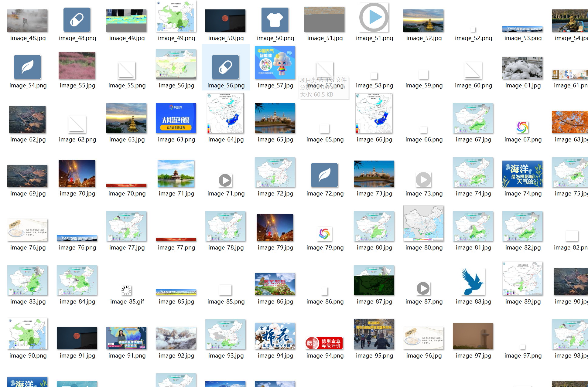This screenshot has height=387, width=588.
Task: Open red credit rating badge image_94.png
Action: pos(324,343)
